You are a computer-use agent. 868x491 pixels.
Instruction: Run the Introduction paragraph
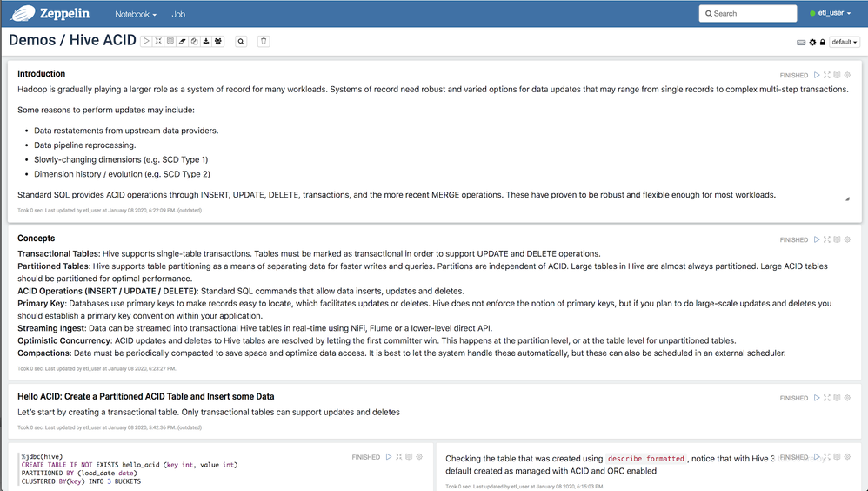point(817,75)
